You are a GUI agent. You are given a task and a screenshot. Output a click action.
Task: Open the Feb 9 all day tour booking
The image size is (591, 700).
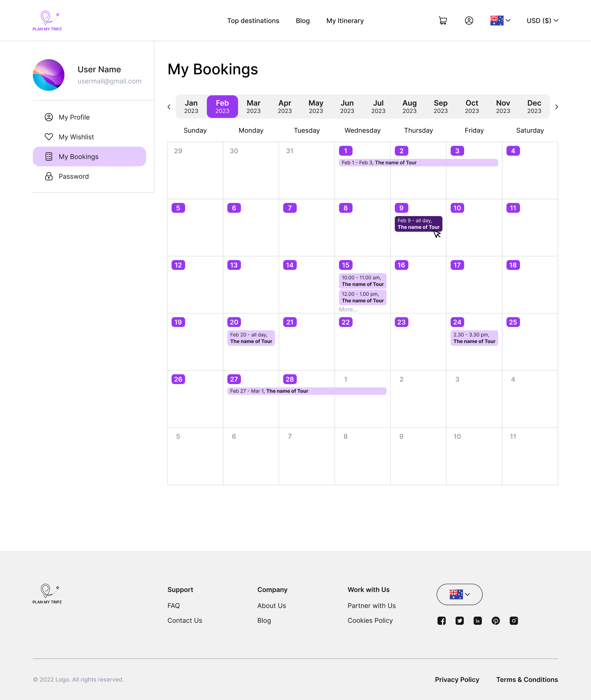[418, 224]
